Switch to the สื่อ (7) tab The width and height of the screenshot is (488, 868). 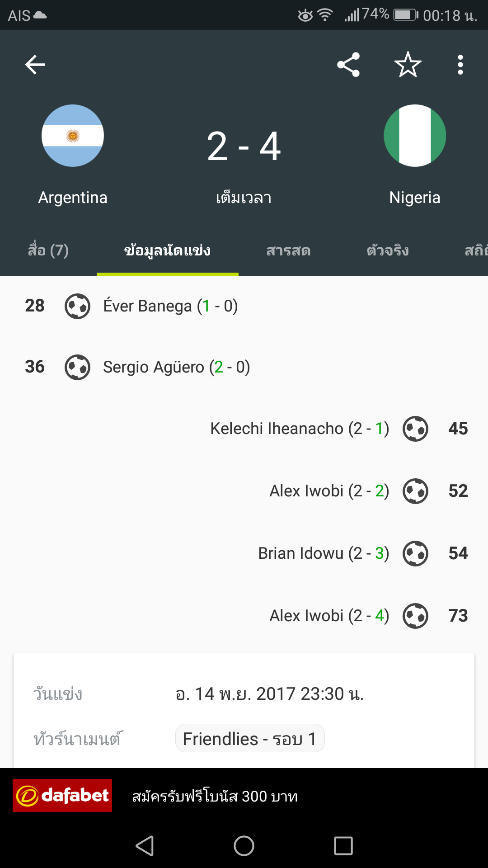[x=48, y=250]
